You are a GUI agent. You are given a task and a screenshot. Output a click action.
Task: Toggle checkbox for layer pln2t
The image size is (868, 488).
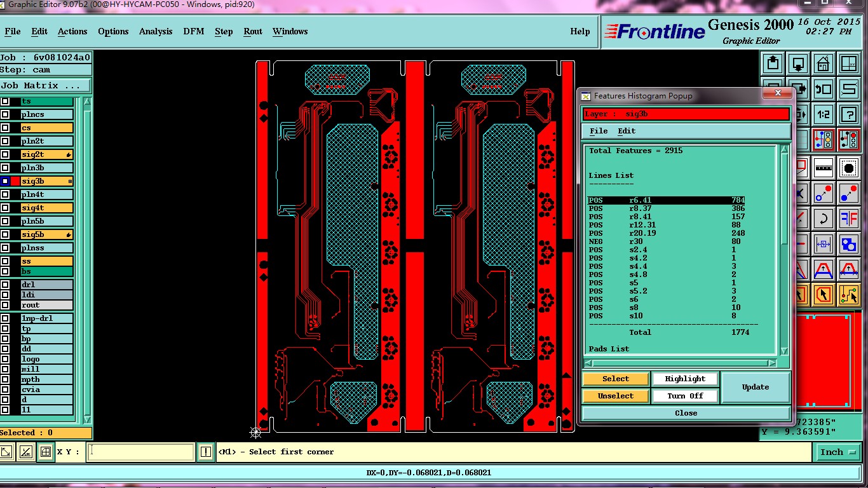click(x=5, y=141)
